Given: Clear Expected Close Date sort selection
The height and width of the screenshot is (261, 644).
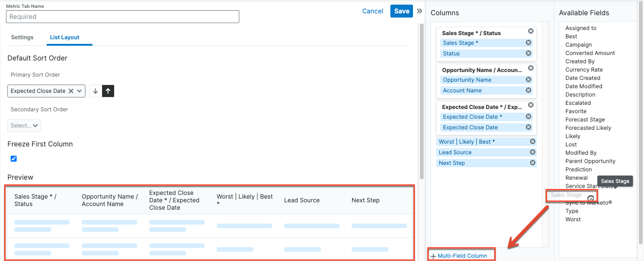Looking at the screenshot, I should pyautogui.click(x=71, y=91).
